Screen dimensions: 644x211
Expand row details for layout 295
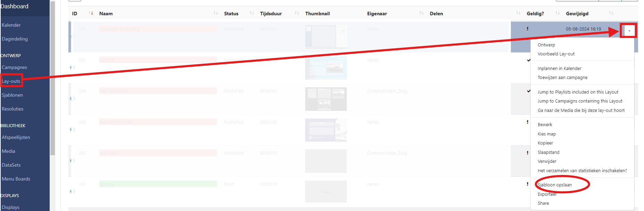(x=72, y=67)
